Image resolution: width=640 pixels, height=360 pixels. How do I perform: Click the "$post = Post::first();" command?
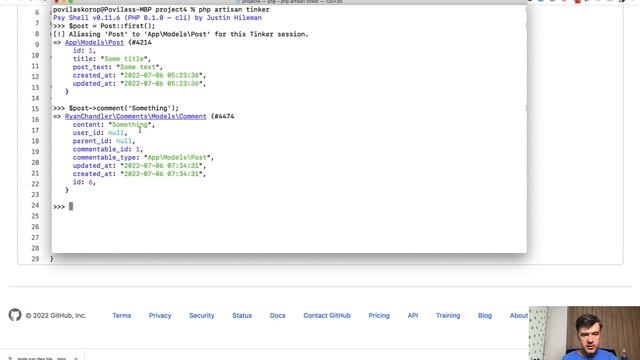click(112, 26)
